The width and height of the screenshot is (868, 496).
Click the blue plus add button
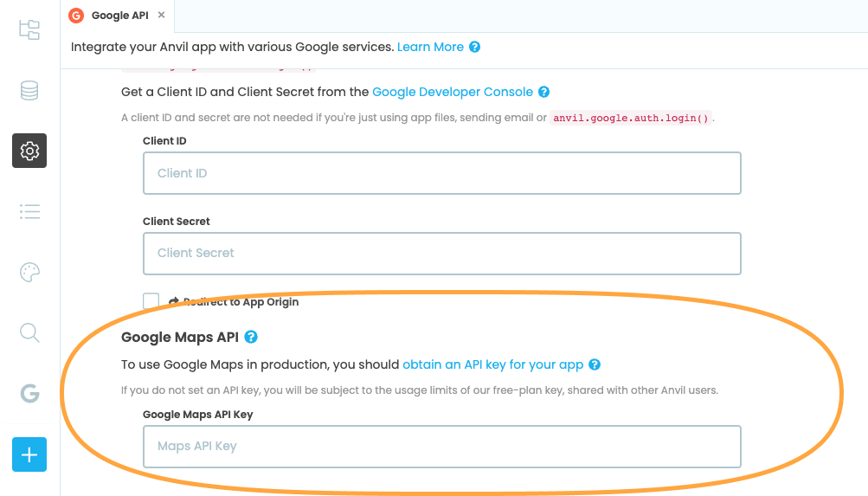coord(29,454)
